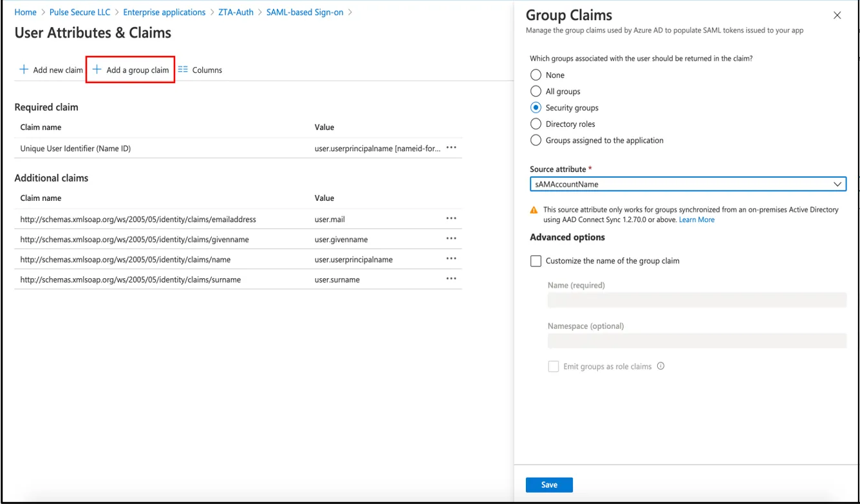Open the emailaddress claim row name
The image size is (860, 504).
pos(138,219)
